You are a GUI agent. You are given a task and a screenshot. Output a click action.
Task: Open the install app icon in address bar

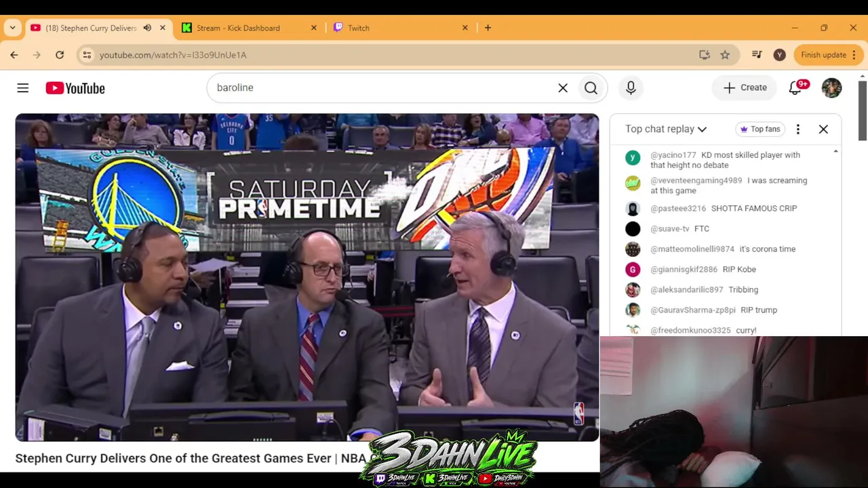pos(705,55)
